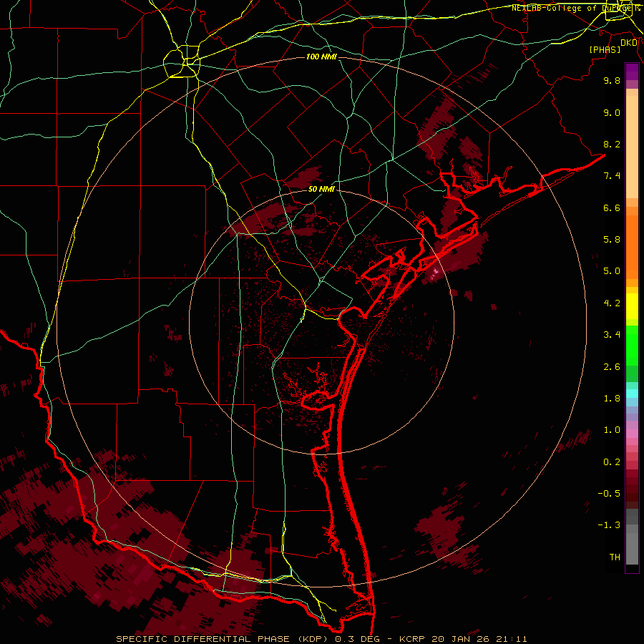
Task: Click the '8.2' legend value
Action: pyautogui.click(x=612, y=144)
